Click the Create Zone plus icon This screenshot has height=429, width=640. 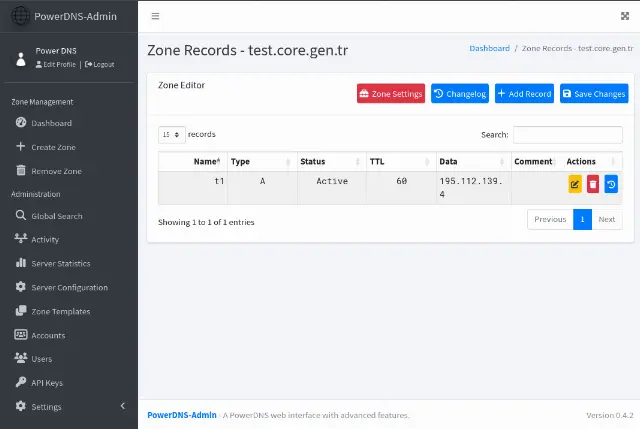click(20, 146)
